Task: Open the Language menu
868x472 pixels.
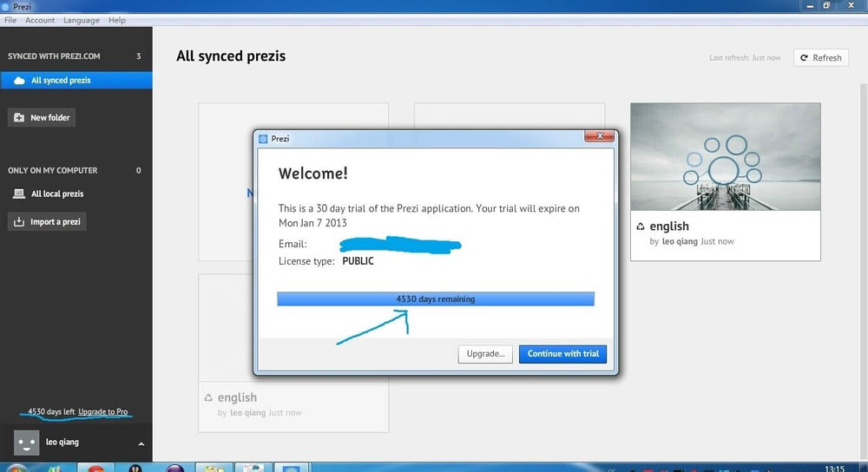Action: point(82,20)
